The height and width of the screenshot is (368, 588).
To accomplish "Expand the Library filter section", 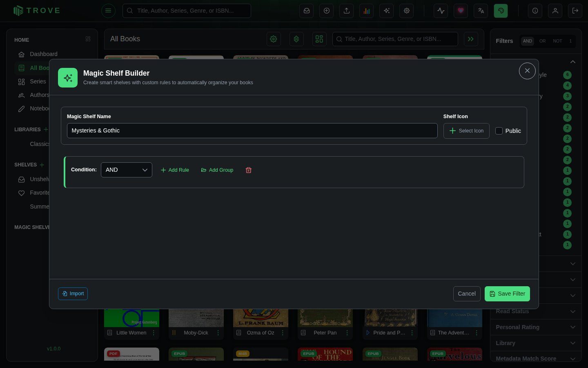I will (536, 343).
